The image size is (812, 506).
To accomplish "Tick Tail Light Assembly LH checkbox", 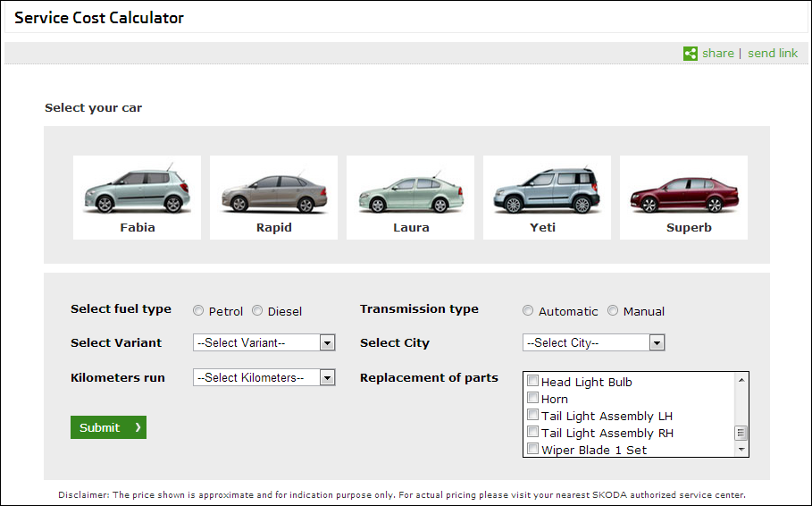I will pyautogui.click(x=533, y=415).
